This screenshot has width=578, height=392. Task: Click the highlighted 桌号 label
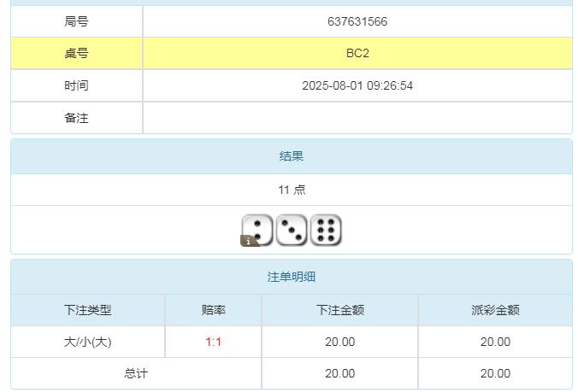(x=76, y=53)
